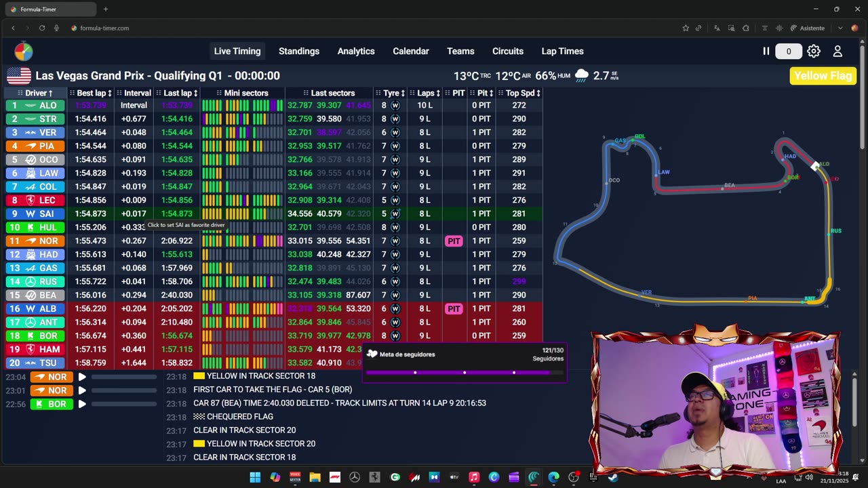Click the session title Las Vegas Grand Prix

[x=157, y=76]
